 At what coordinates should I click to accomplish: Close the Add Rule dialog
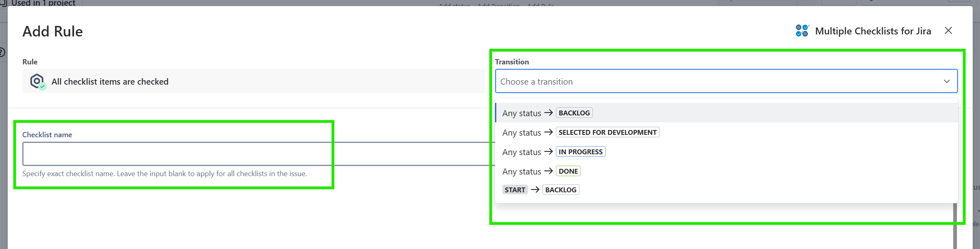pos(948,31)
